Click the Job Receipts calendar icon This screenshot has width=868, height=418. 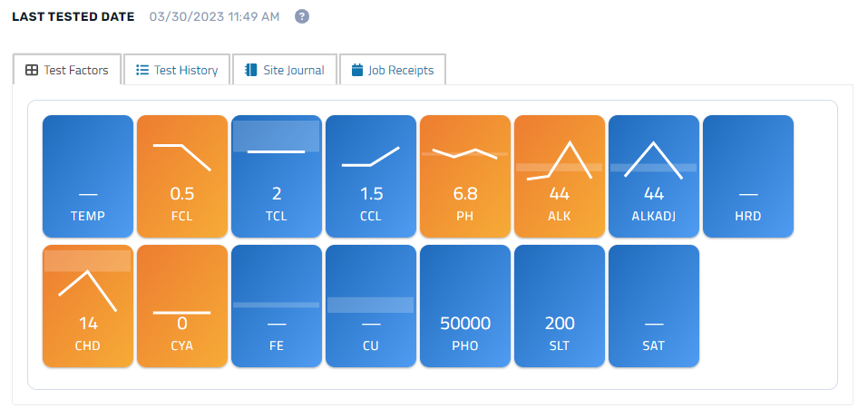click(x=357, y=71)
